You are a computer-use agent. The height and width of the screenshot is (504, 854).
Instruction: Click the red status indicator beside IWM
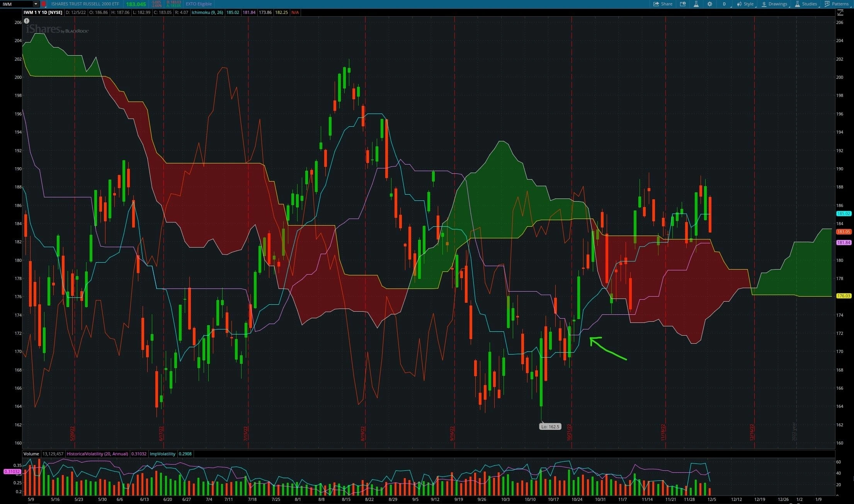tap(44, 4)
